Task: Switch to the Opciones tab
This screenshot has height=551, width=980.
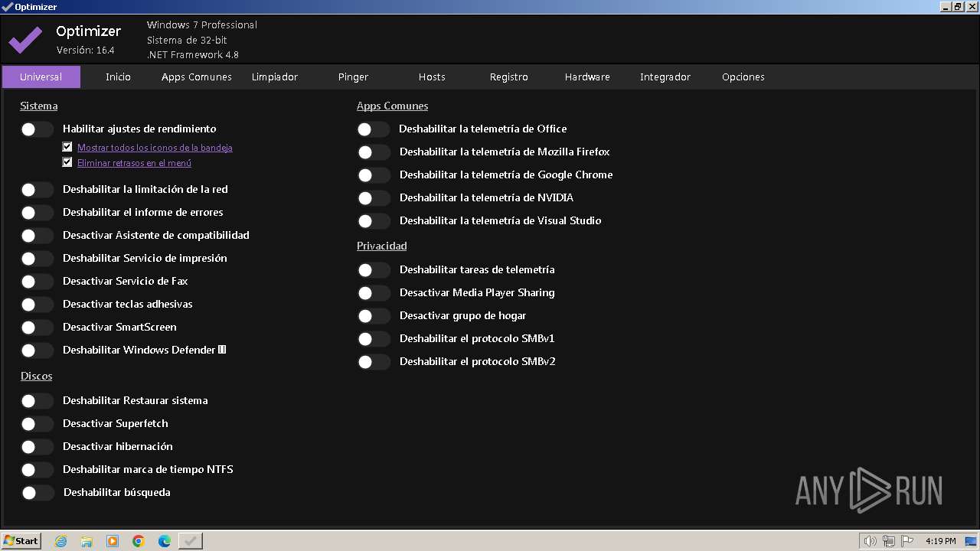Action: click(743, 77)
